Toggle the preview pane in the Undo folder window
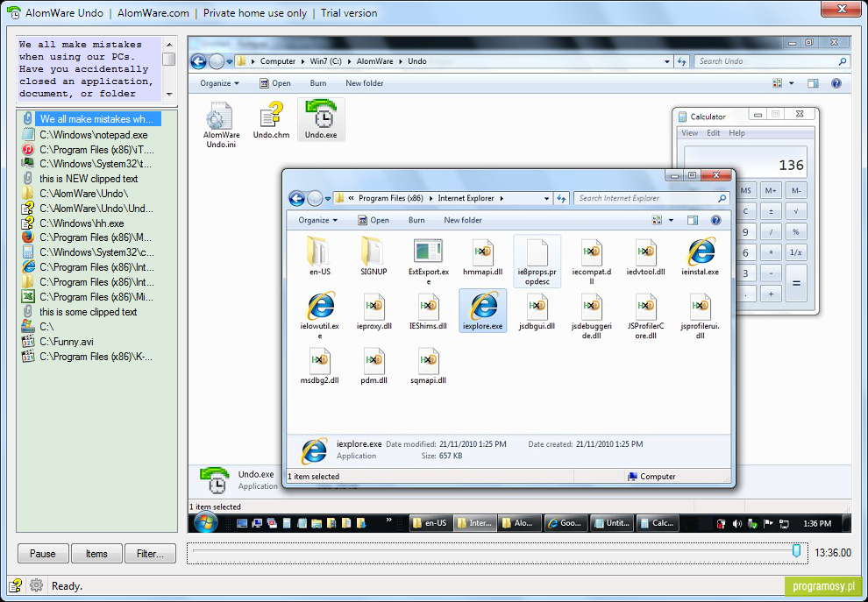 click(x=813, y=83)
